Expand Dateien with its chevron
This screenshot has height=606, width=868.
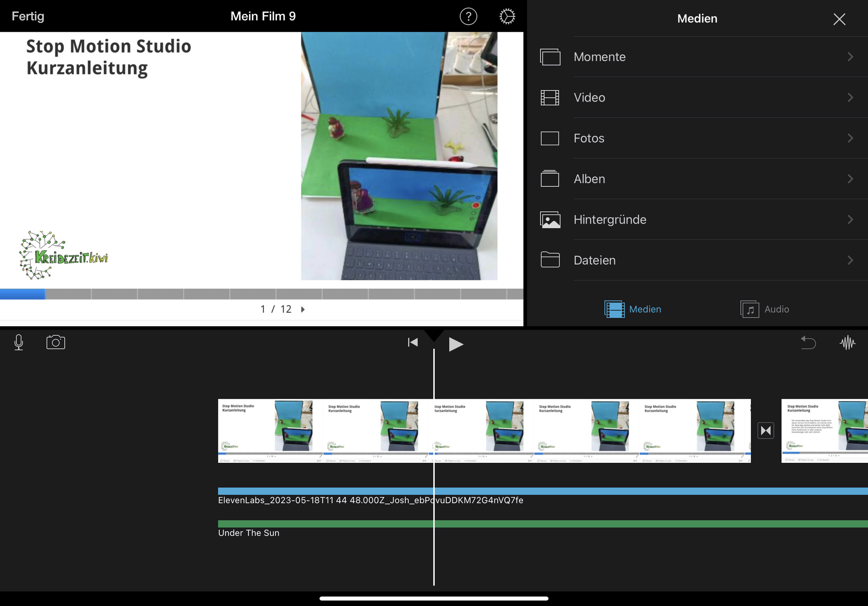tap(850, 260)
